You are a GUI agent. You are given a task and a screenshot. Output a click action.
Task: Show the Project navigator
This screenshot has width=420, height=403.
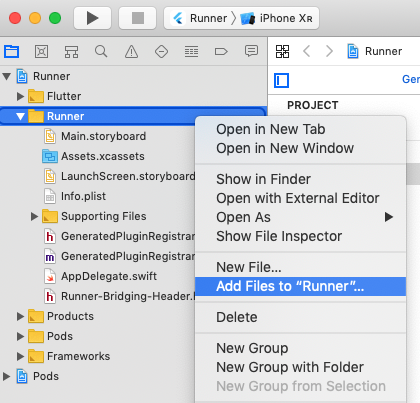coord(12,51)
